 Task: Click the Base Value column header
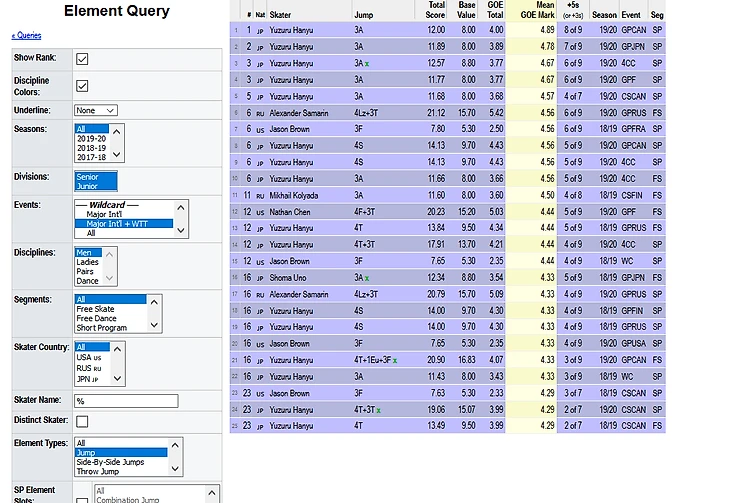tap(466, 11)
